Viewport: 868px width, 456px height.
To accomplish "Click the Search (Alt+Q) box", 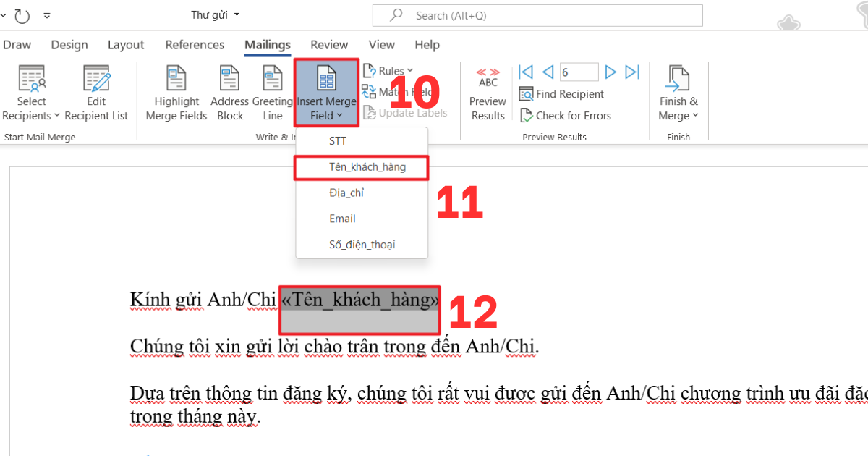I will coord(537,15).
